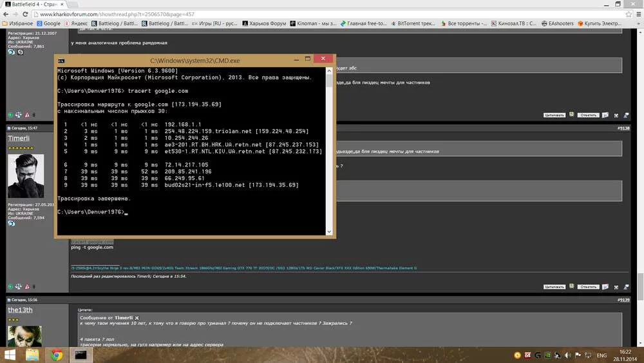This screenshot has width=644, height=363.
Task: View the original quoted Timerli post icon
Action: 137,318
